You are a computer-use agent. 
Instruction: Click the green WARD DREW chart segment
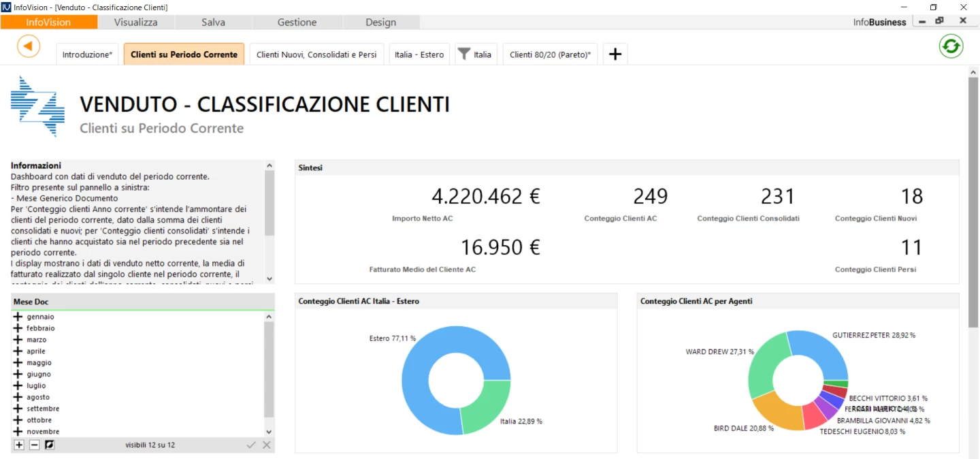coord(765,364)
